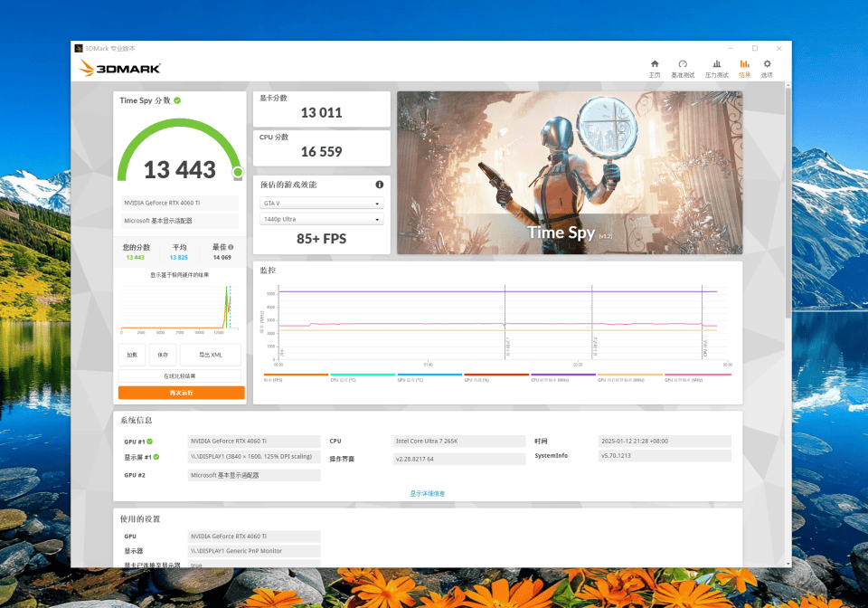Toggle the orange 帧率 (FPS) legend swatch
The image size is (868, 608).
pos(297,375)
